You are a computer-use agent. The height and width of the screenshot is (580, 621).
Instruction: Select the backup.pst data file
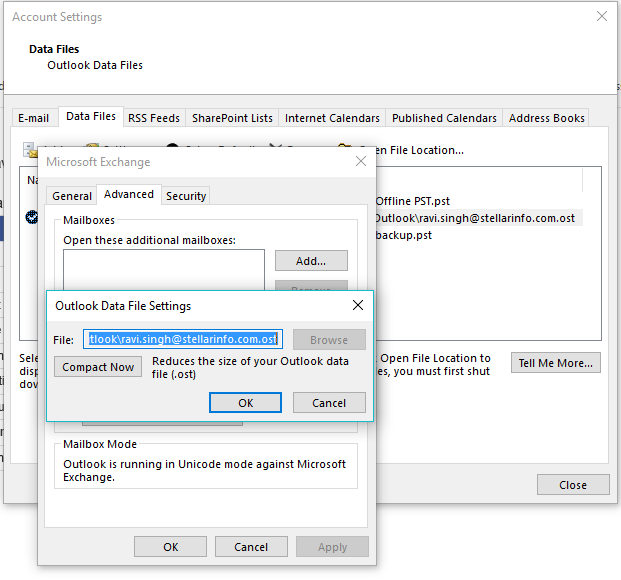coord(404,235)
